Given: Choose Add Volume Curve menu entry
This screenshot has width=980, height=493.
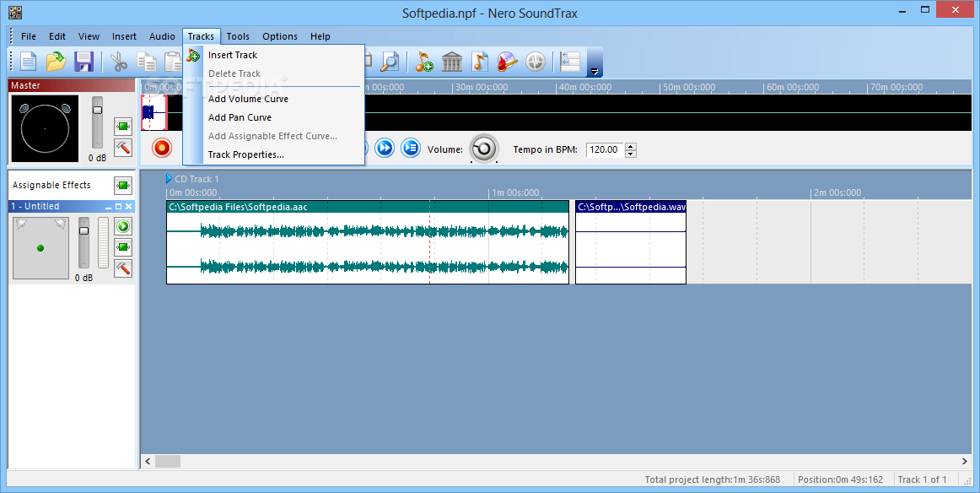Looking at the screenshot, I should [x=274, y=99].
